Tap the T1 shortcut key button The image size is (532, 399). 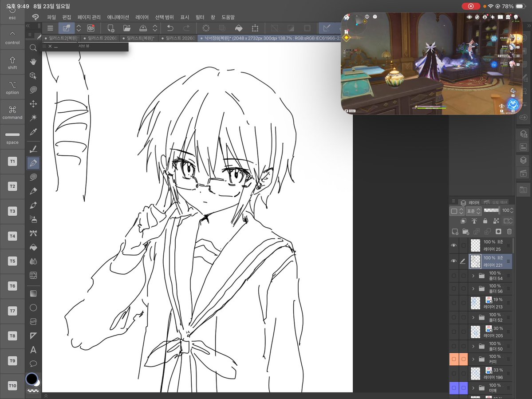coord(12,161)
